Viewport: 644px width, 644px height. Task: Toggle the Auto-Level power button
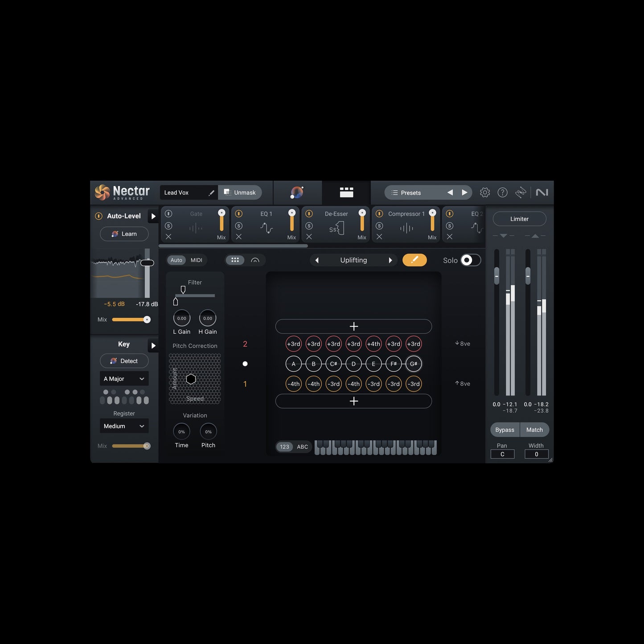99,216
